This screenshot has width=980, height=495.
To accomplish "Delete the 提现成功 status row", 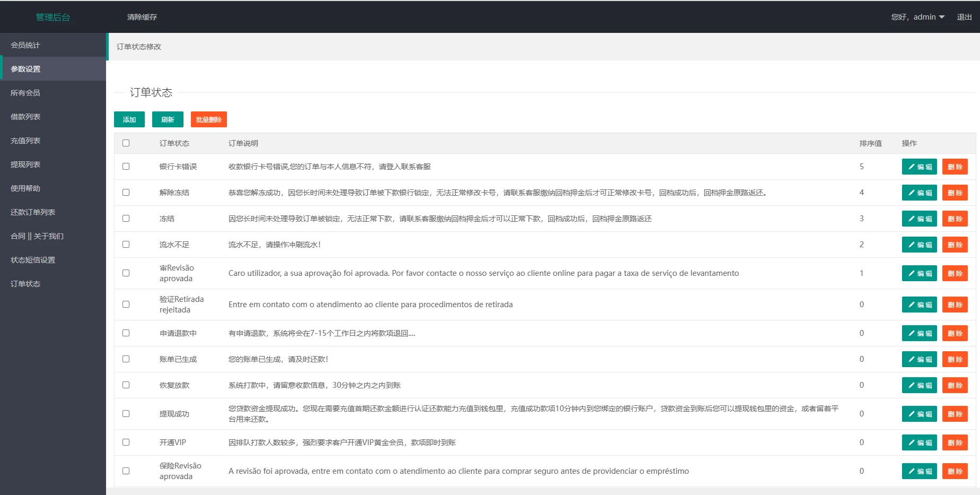I will click(955, 414).
